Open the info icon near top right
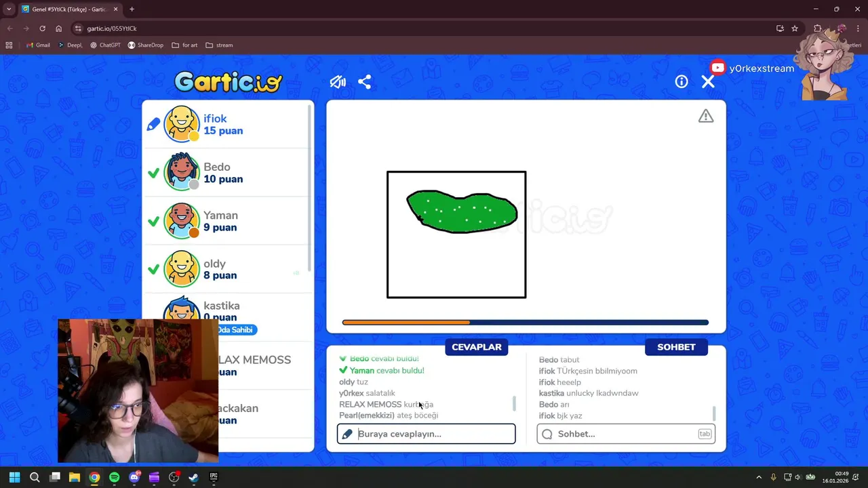 682,81
